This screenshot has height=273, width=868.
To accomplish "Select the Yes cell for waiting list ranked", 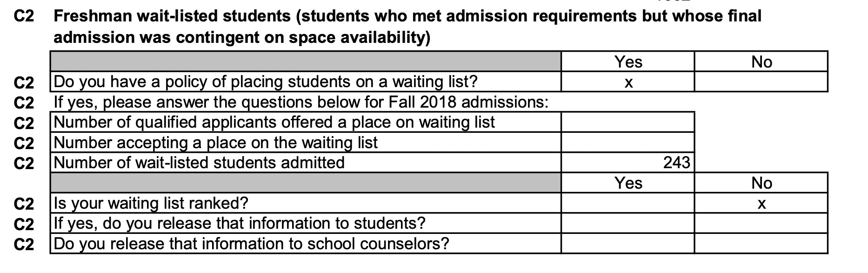I will [628, 203].
